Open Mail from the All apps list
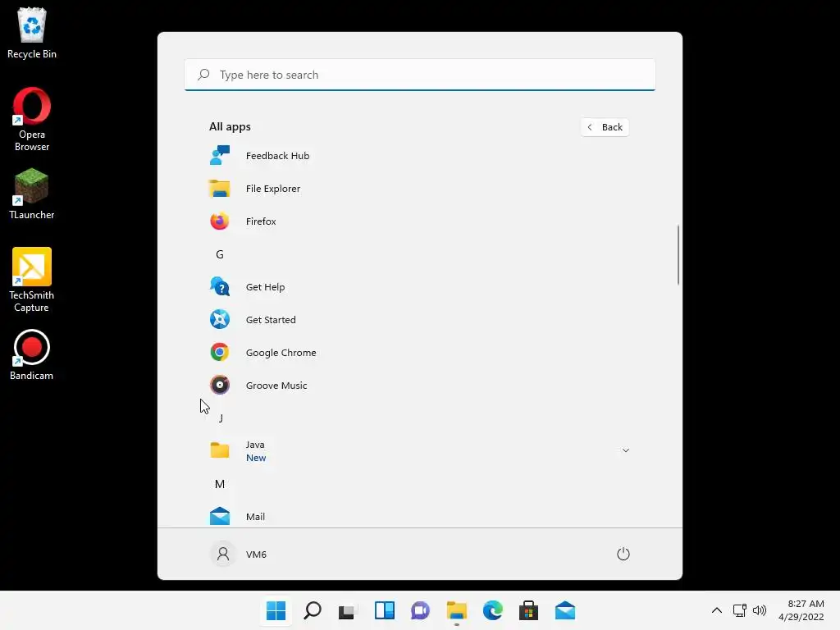Viewport: 840px width, 630px height. coord(419,517)
